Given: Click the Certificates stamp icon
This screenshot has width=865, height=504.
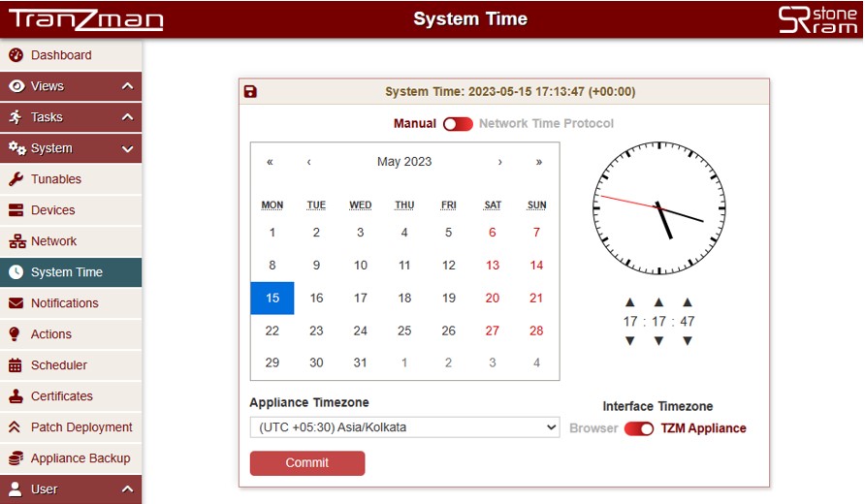Looking at the screenshot, I should click(16, 396).
